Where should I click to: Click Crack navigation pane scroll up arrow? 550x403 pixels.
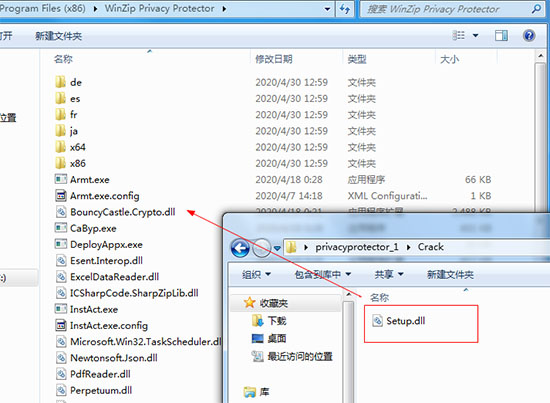[x=348, y=294]
